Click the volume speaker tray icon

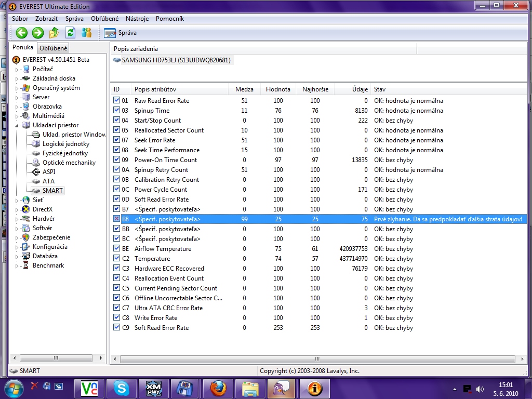480,389
